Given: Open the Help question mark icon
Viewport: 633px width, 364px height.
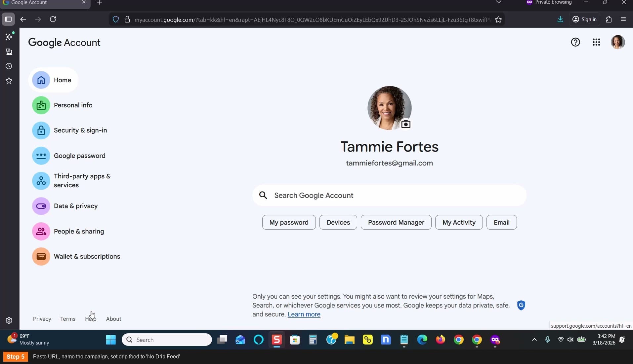Looking at the screenshot, I should [575, 42].
